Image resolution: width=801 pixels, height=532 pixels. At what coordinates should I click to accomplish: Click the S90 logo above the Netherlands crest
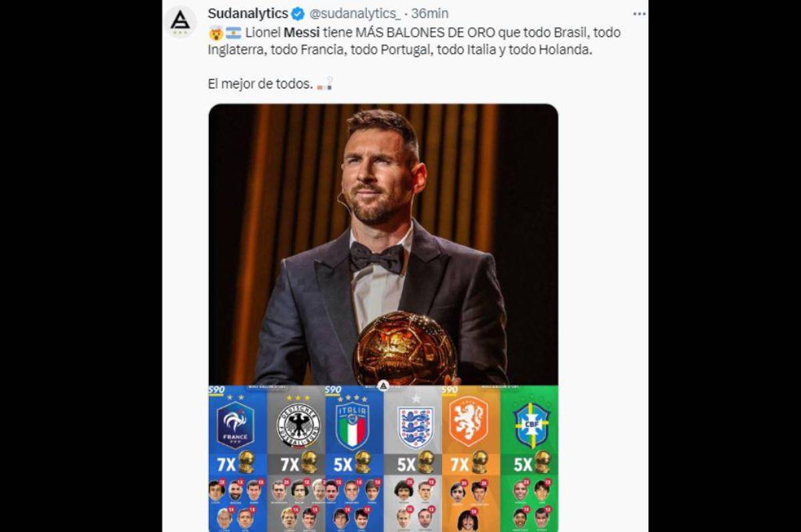[x=449, y=389]
